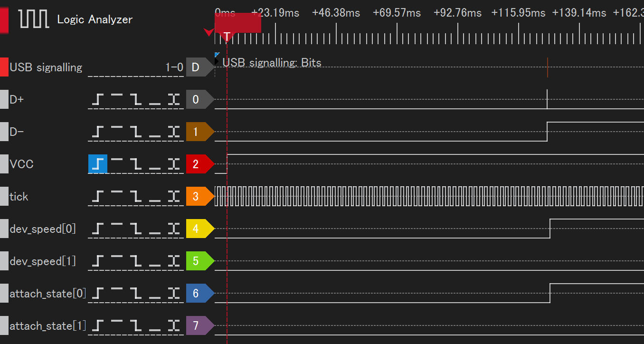Viewport: 644px width, 344px height.
Task: Click the +92.76ms time ruler label
Action: pyautogui.click(x=457, y=13)
